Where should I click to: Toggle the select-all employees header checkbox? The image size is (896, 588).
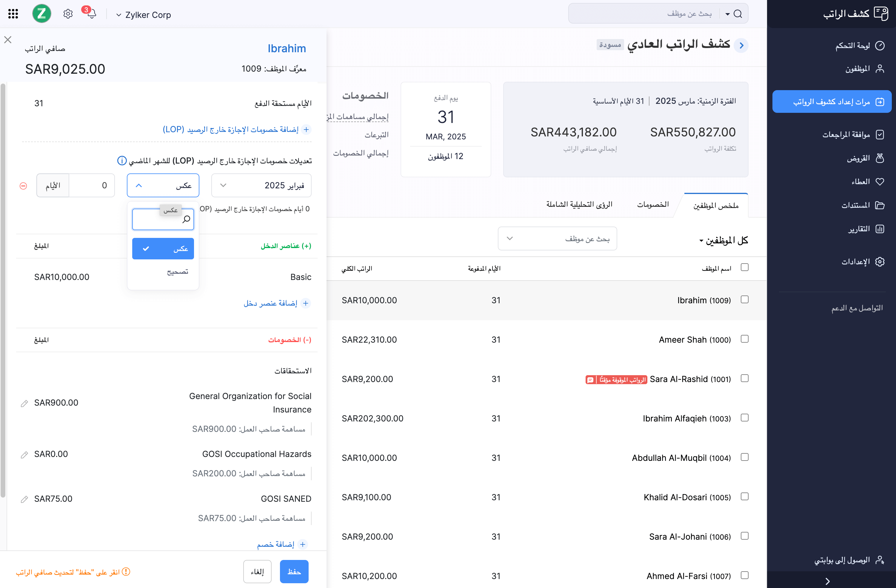click(744, 267)
